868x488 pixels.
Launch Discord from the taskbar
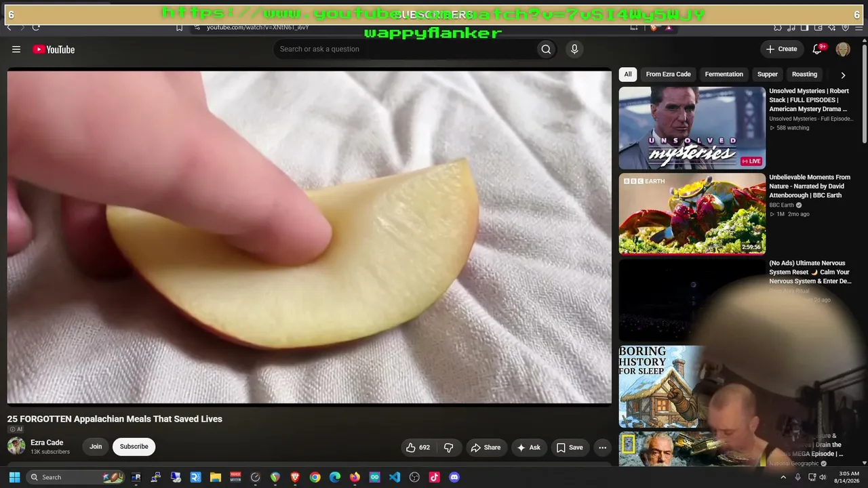454,477
